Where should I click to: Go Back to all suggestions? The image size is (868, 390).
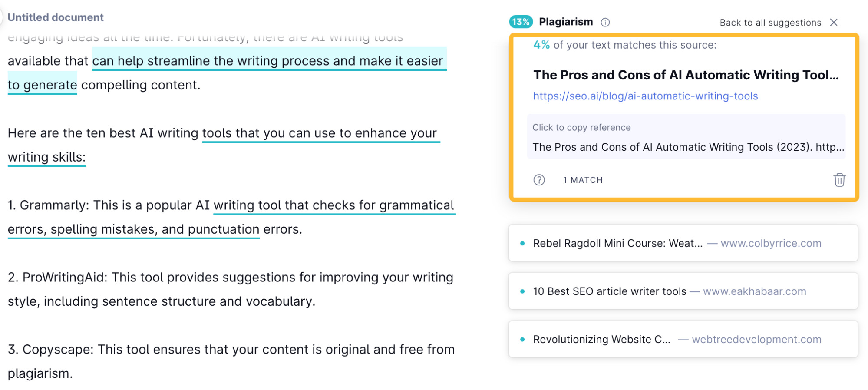coord(770,23)
